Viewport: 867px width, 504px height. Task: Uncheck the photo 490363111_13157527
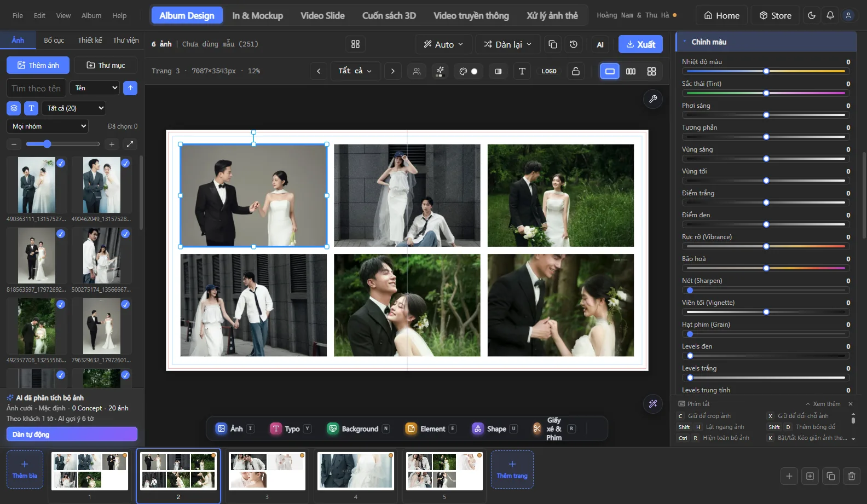click(61, 163)
